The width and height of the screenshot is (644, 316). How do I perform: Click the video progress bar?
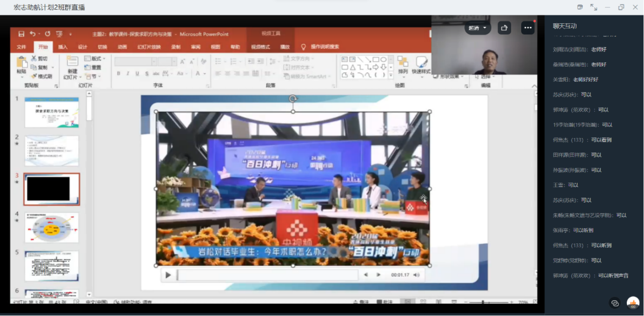267,275
